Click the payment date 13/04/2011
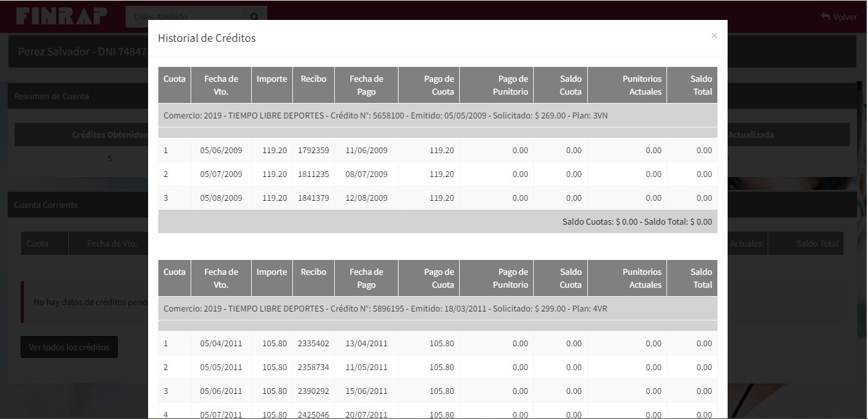 point(366,344)
